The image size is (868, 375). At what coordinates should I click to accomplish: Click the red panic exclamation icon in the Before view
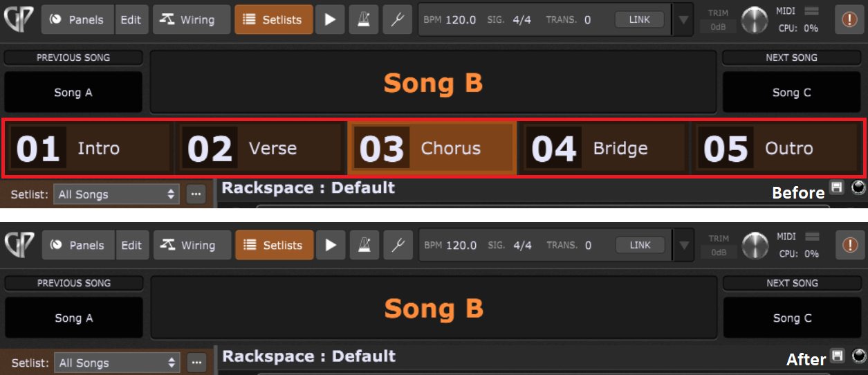tap(849, 19)
